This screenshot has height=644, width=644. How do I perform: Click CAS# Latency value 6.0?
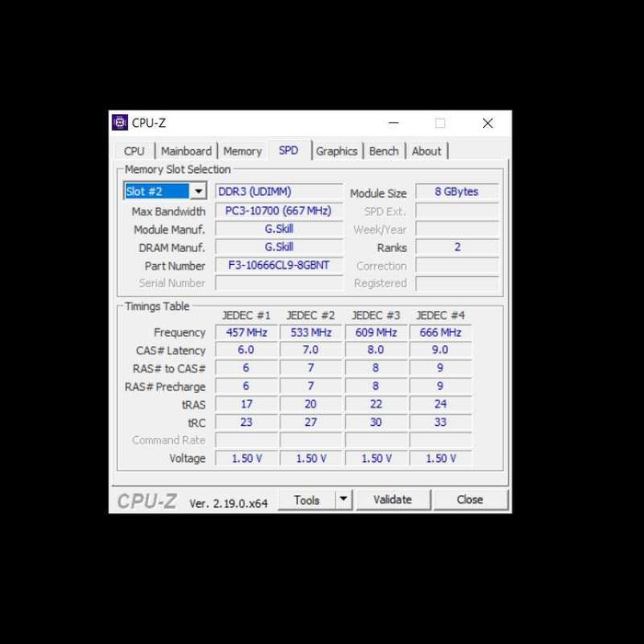tap(247, 350)
